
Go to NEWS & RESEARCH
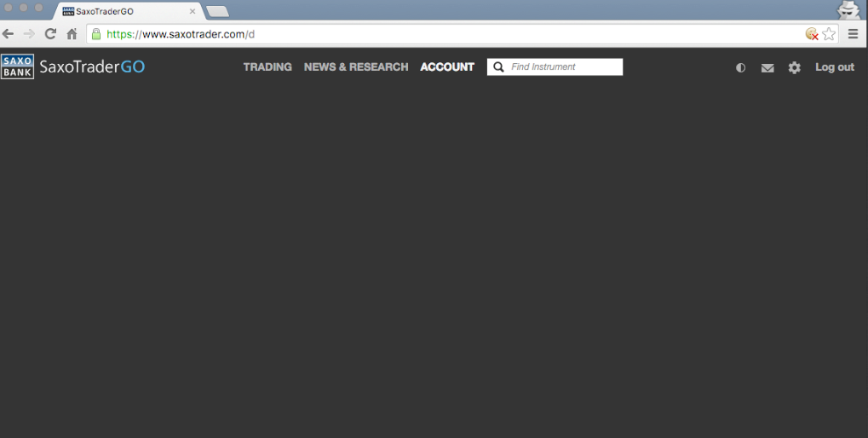[x=356, y=66]
